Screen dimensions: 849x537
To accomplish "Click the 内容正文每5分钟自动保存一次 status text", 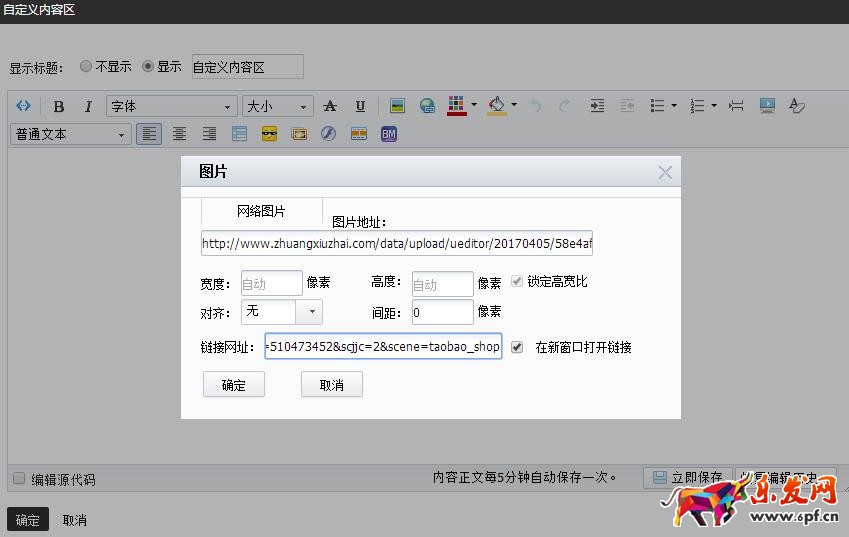I will point(525,477).
